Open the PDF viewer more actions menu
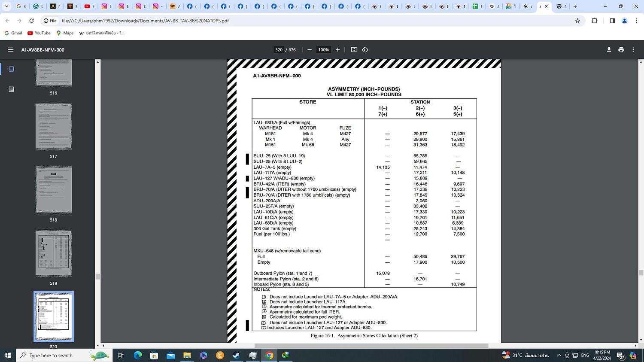This screenshot has width=644, height=362. (x=633, y=50)
